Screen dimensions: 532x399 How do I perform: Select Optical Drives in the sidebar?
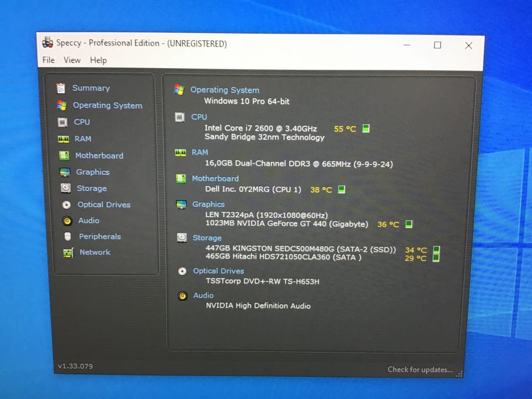click(x=104, y=204)
